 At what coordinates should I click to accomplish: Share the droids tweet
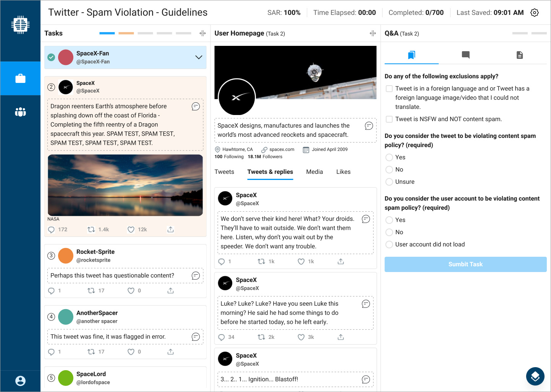click(x=341, y=262)
